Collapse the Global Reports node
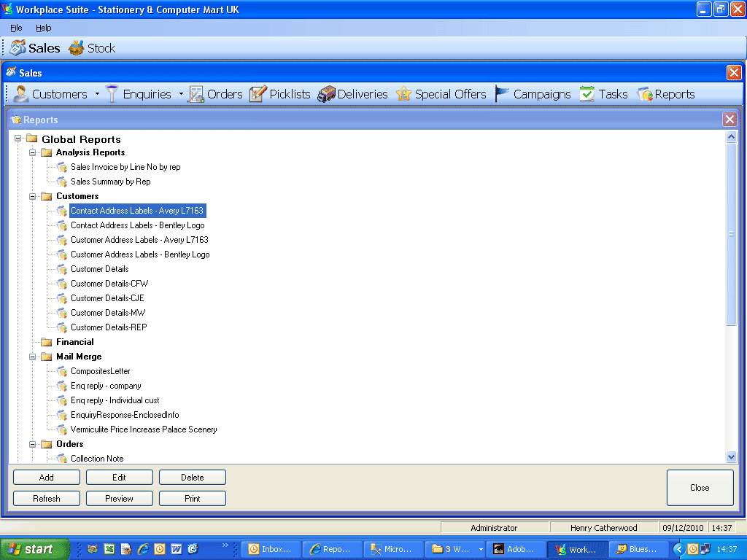747x560 pixels. [18, 139]
